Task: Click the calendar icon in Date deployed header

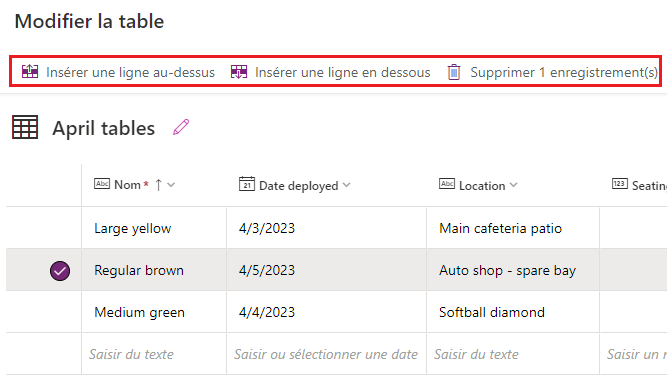Action: tap(247, 184)
